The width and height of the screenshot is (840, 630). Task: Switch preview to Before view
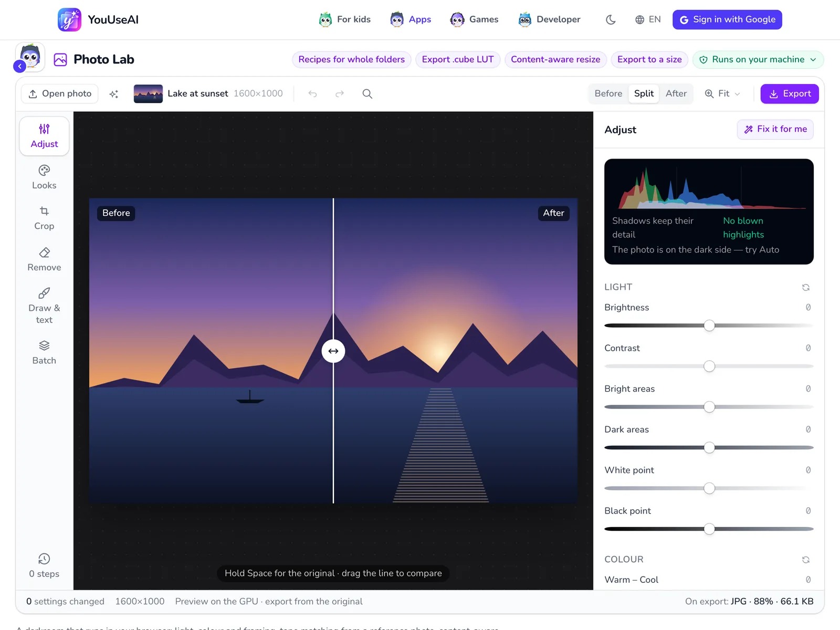point(608,93)
